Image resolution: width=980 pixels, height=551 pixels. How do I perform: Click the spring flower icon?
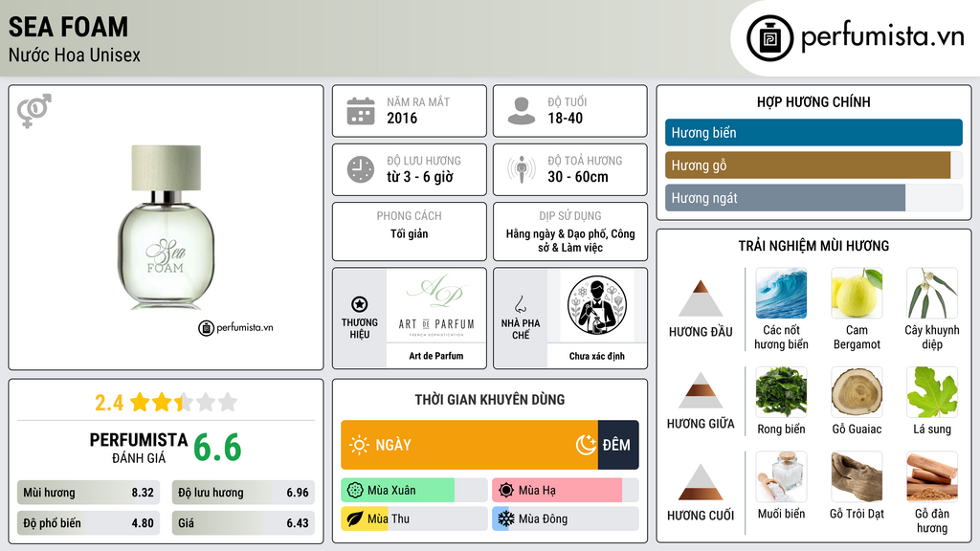[x=355, y=491]
